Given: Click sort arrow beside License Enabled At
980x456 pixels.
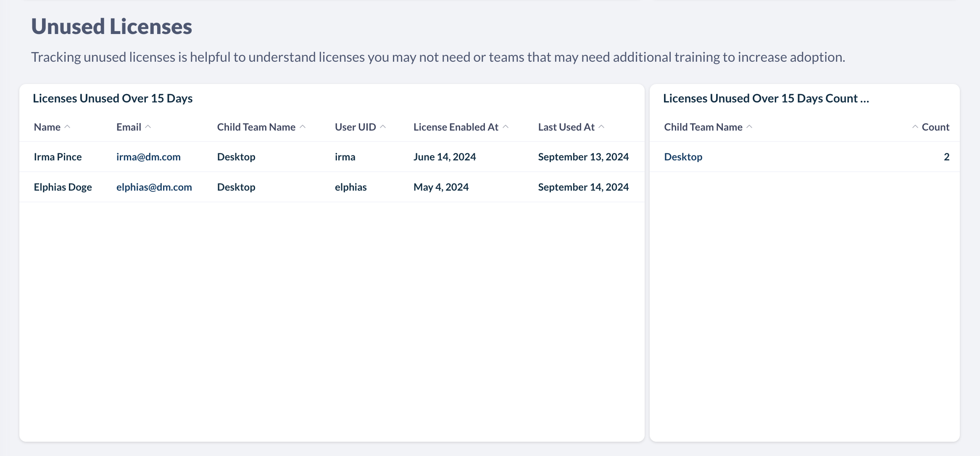Looking at the screenshot, I should tap(506, 127).
